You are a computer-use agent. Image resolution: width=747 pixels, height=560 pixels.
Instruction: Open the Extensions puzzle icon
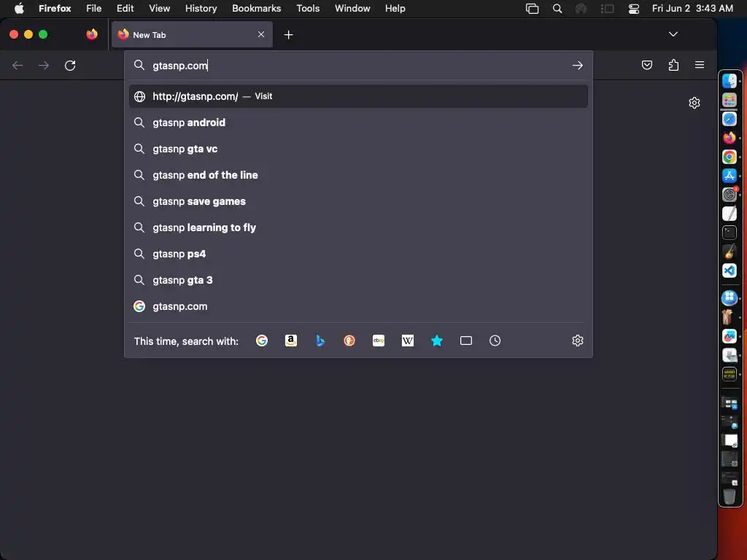click(673, 65)
